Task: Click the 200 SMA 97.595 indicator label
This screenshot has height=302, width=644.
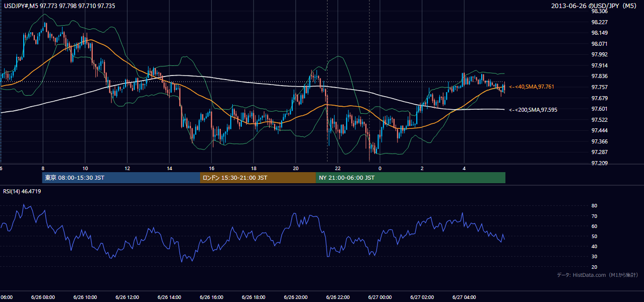Action: pyautogui.click(x=533, y=110)
